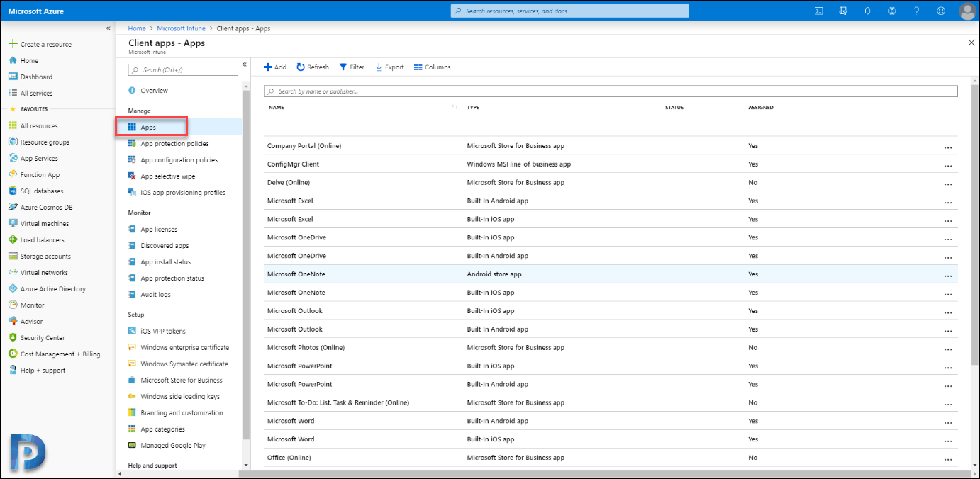Click the Add button in toolbar
Image resolution: width=980 pixels, height=479 pixels.
coord(275,67)
